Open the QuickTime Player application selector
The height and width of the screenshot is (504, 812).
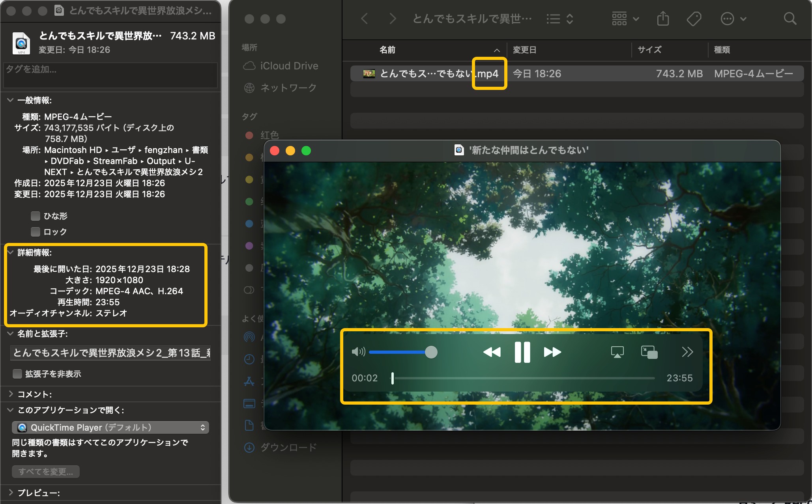click(110, 427)
